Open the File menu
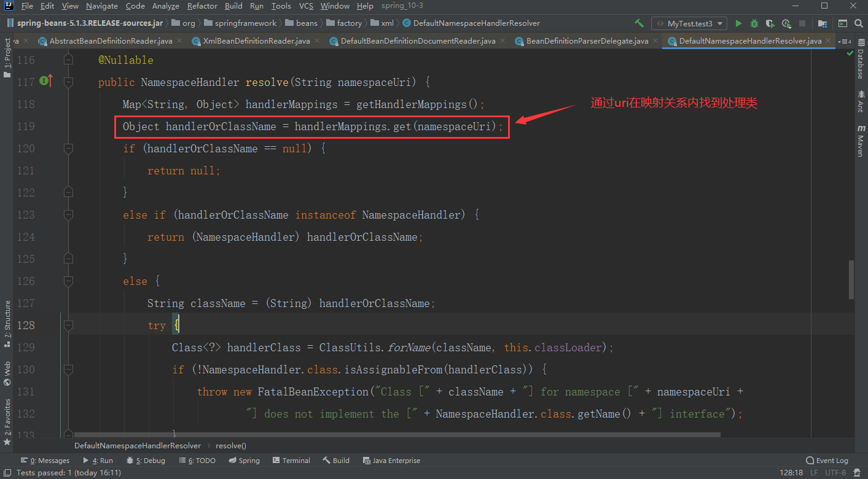This screenshot has height=479, width=868. pyautogui.click(x=27, y=6)
